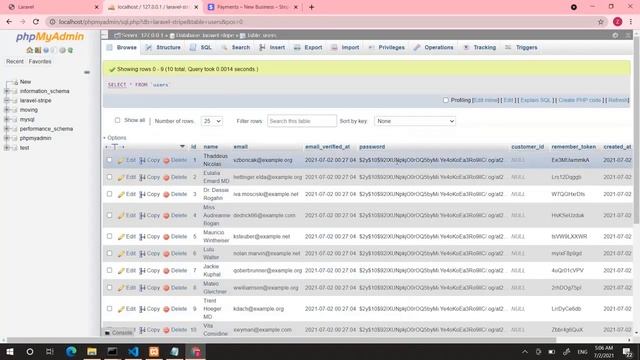Viewport: 640px width, 360px height.
Task: Click the Explain SQL link
Action: click(536, 100)
